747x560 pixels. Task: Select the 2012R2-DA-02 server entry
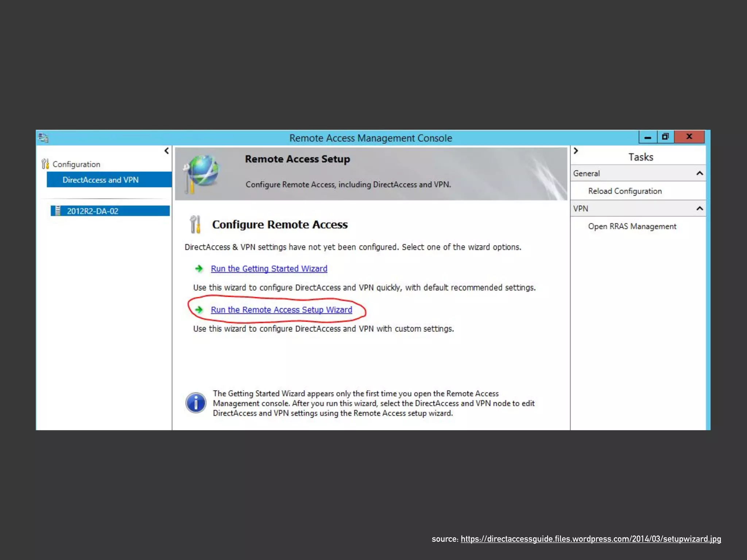tap(93, 211)
